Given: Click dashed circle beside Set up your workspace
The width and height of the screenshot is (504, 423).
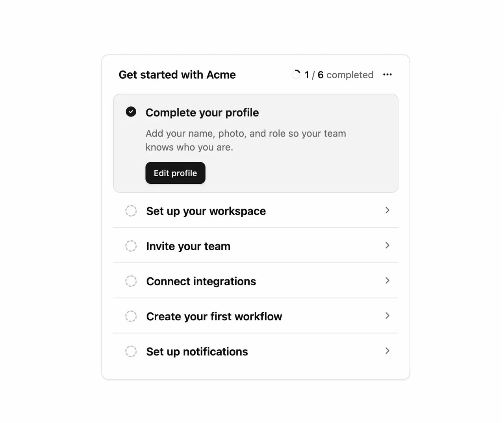Looking at the screenshot, I should tap(131, 211).
